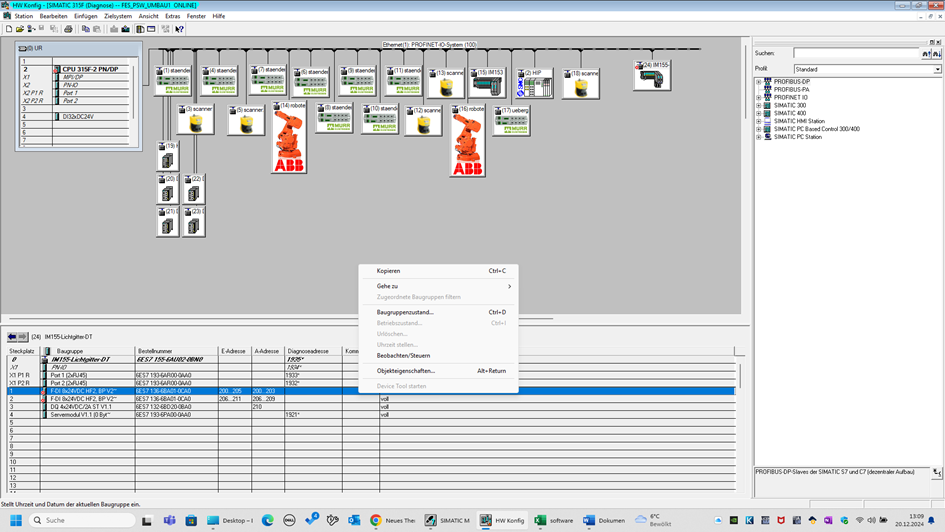
Task: Open SIMATIC Manager from Windows taskbar
Action: [x=447, y=520]
